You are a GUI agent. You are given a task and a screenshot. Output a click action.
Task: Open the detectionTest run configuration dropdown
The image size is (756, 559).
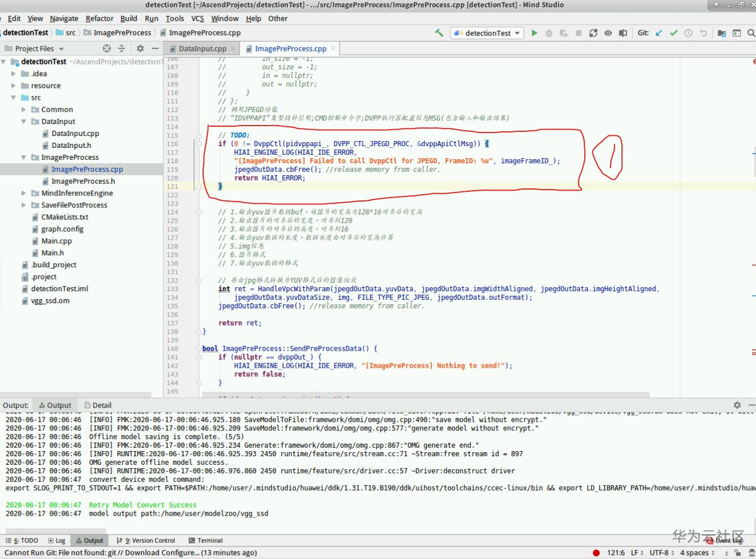click(x=487, y=33)
